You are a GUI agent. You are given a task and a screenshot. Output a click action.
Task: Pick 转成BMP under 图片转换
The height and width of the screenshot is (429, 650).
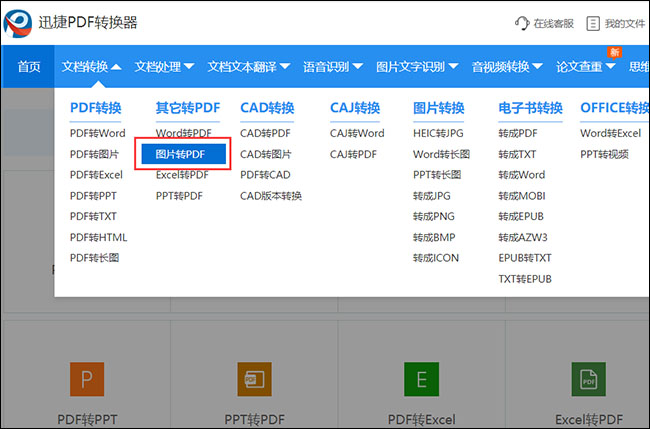(x=434, y=237)
